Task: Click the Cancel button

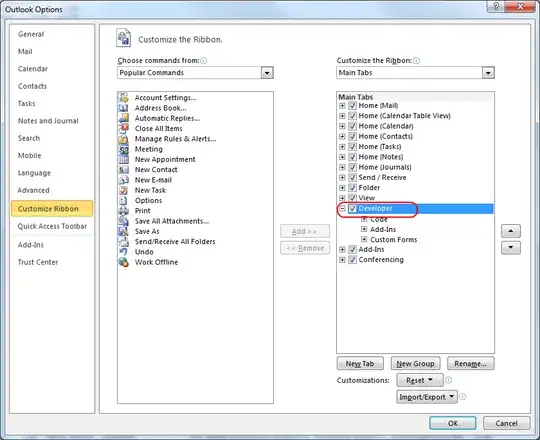Action: pos(506,423)
